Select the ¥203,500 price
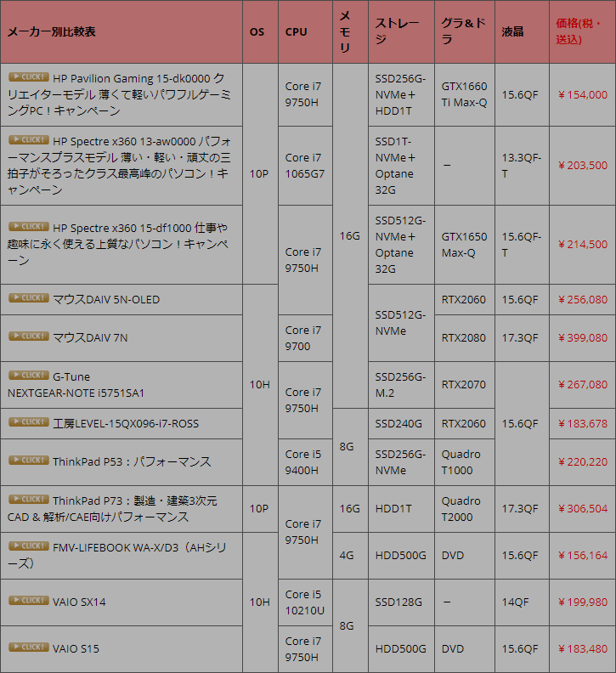616x673 pixels. (582, 166)
